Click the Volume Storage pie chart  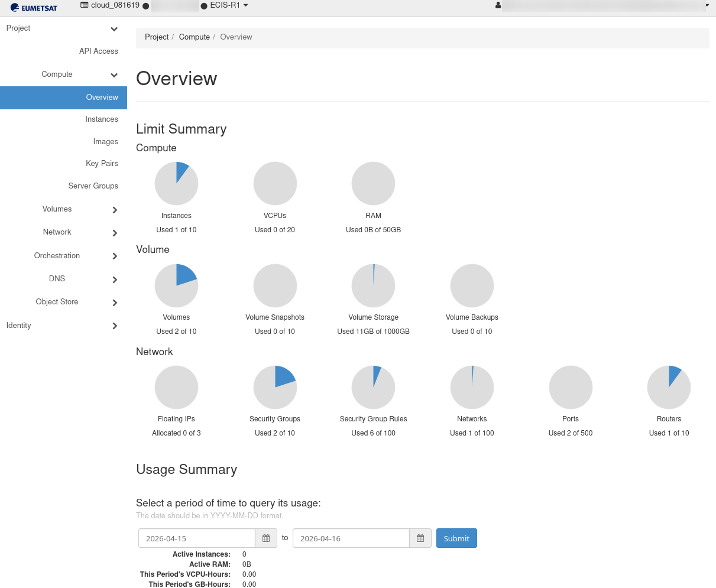click(374, 285)
